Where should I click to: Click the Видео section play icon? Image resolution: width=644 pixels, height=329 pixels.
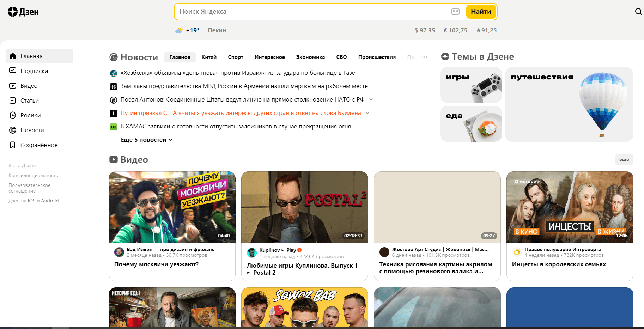tap(114, 159)
